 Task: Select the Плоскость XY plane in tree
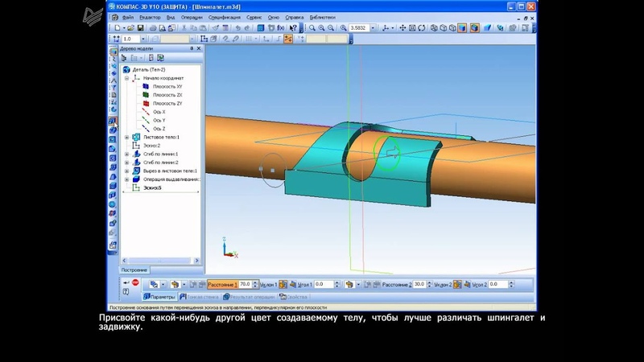coord(167,86)
